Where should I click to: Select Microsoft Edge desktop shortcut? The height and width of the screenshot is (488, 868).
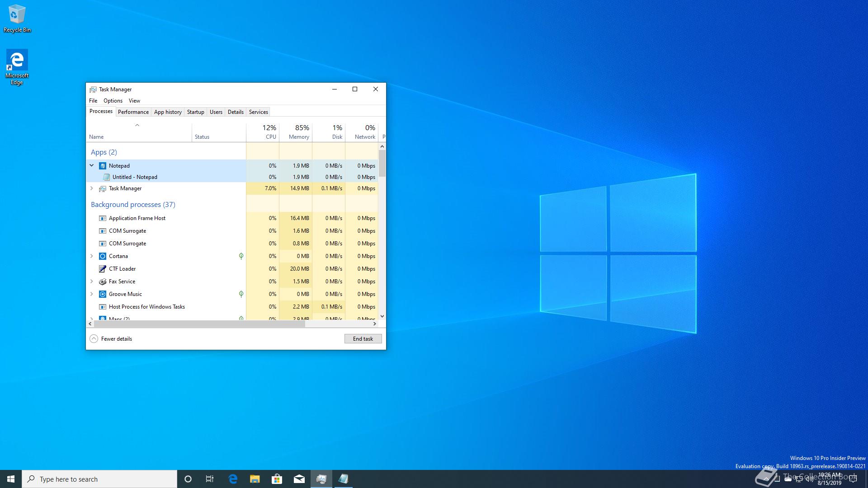coord(17,67)
